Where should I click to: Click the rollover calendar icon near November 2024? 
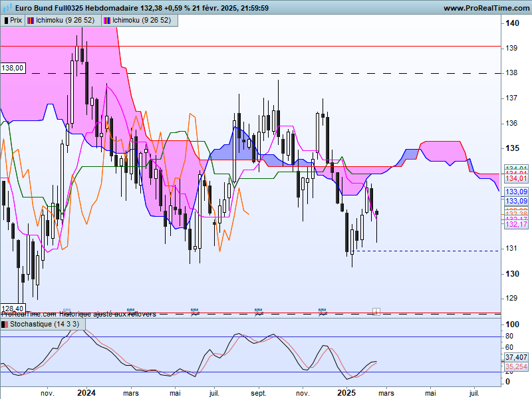322,311
